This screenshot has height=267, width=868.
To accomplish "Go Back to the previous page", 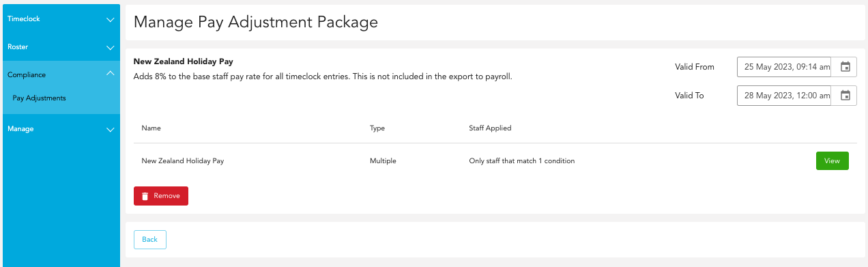I will pos(149,240).
